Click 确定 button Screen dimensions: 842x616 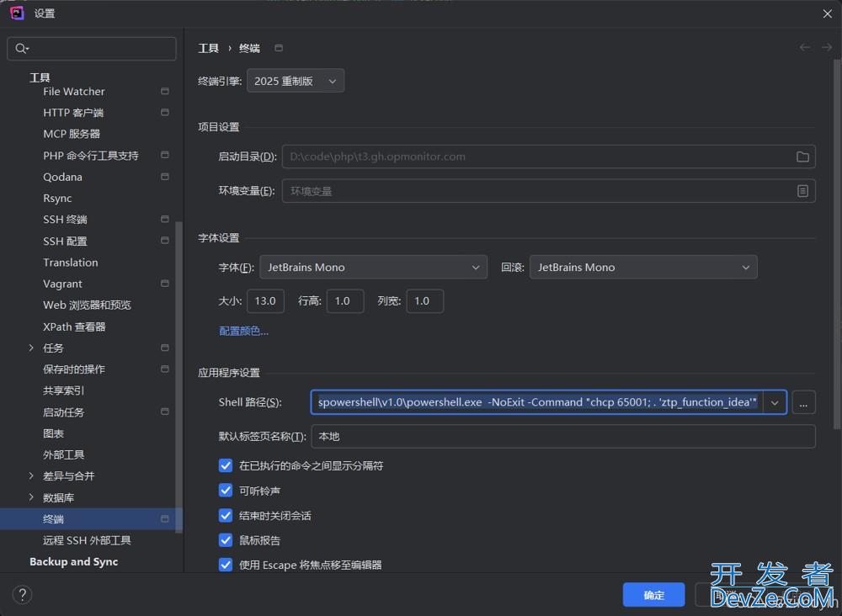(653, 594)
